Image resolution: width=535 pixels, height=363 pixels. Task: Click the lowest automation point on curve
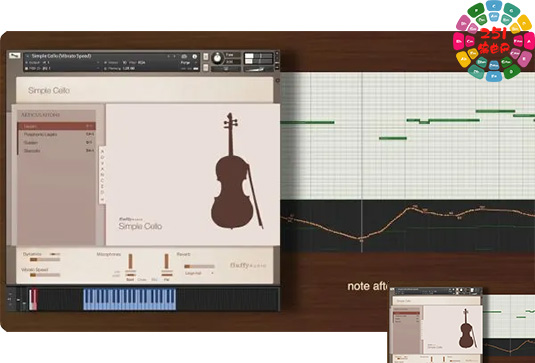point(361,239)
